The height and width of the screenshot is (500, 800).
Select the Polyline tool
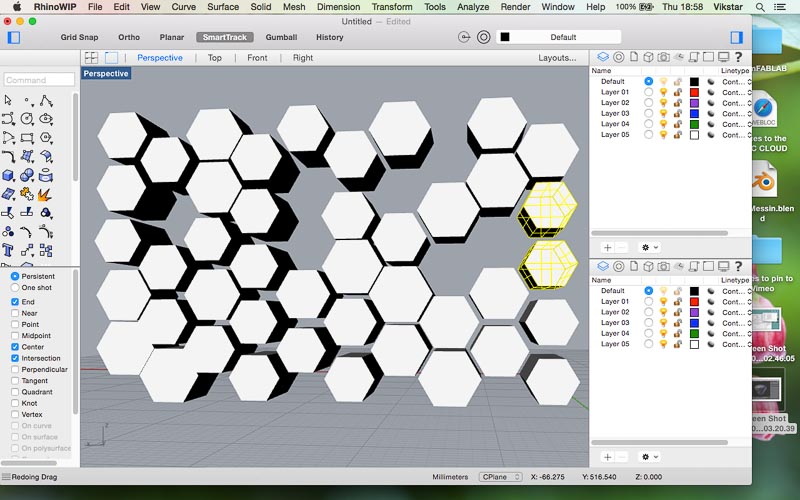click(x=46, y=101)
